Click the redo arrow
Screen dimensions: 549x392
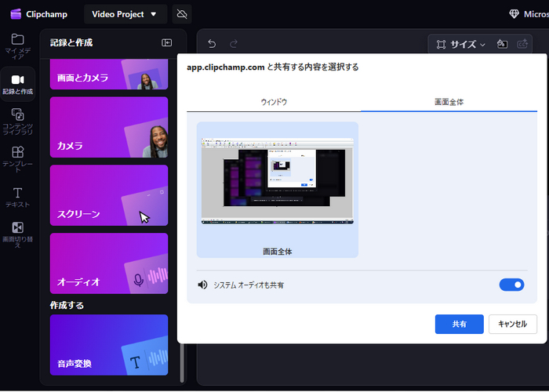234,44
